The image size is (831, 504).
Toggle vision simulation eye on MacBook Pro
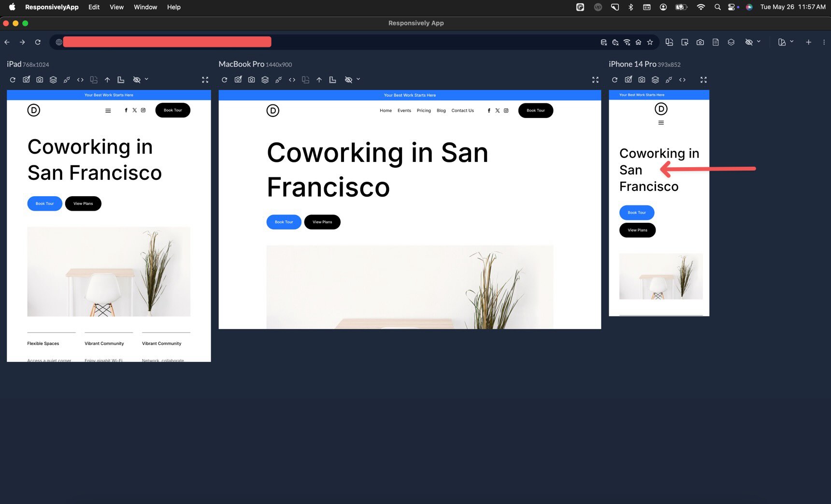(x=348, y=80)
